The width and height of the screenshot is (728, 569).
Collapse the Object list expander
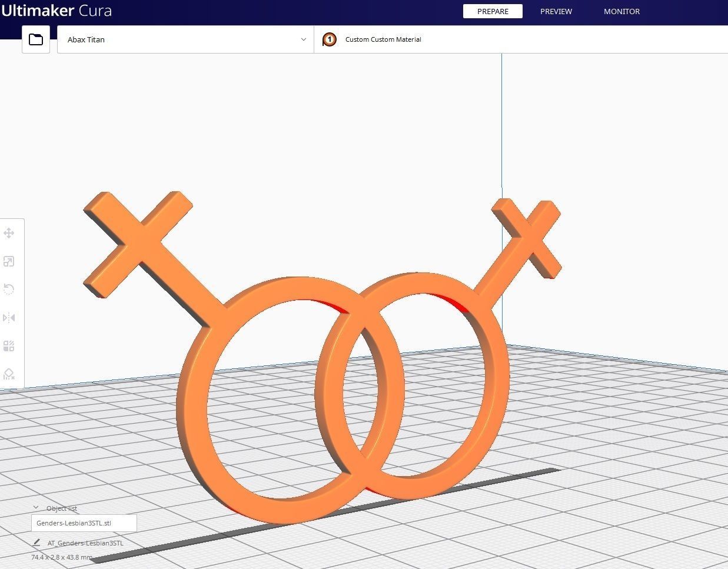(36, 508)
